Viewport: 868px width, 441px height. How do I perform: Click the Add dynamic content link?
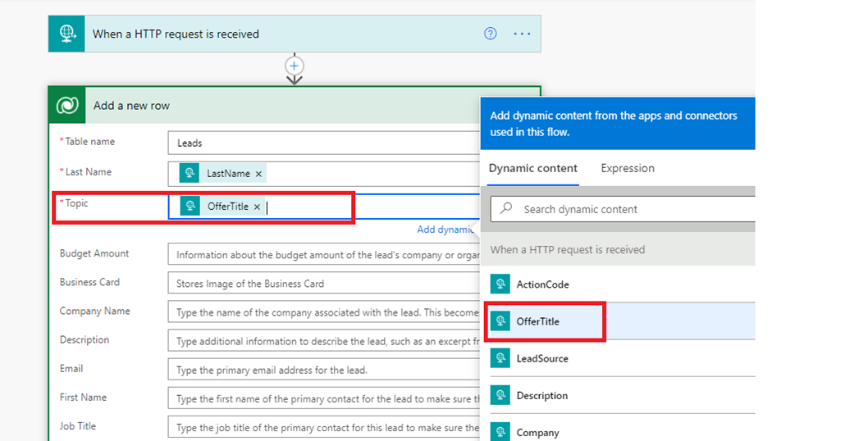tap(445, 229)
